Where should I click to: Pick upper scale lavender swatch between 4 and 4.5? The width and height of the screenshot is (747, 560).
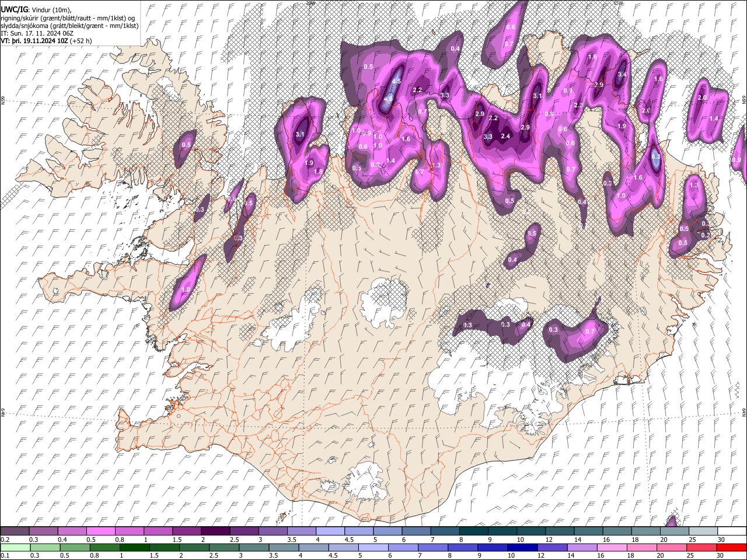pyautogui.click(x=330, y=531)
